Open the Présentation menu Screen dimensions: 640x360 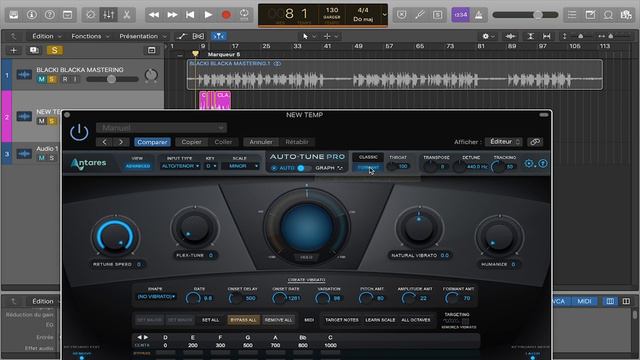142,36
